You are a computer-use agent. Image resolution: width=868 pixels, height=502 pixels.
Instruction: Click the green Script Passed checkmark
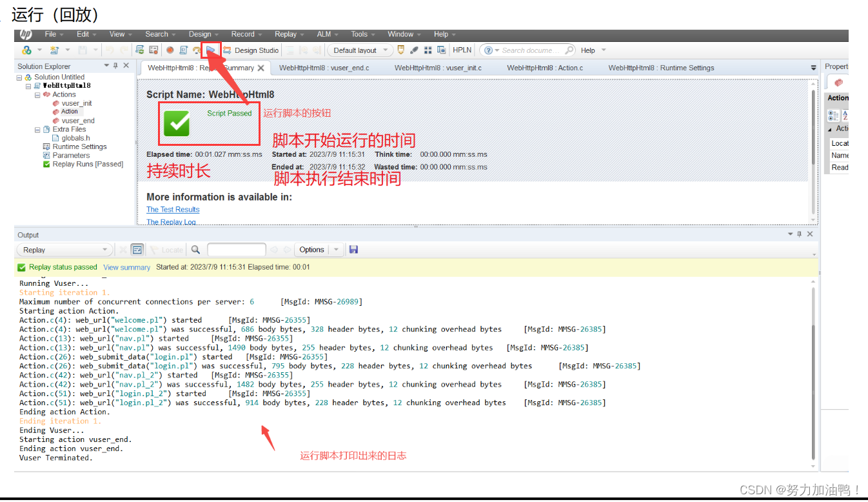pyautogui.click(x=176, y=123)
